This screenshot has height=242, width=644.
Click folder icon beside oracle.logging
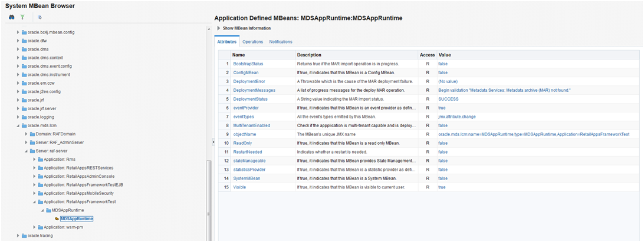(24, 117)
